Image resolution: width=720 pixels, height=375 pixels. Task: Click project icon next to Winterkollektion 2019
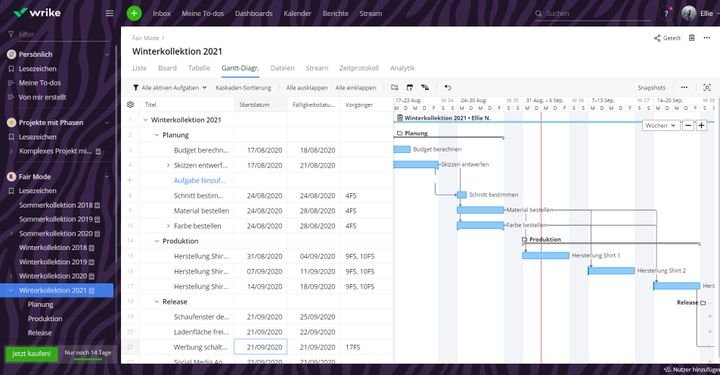click(91, 262)
